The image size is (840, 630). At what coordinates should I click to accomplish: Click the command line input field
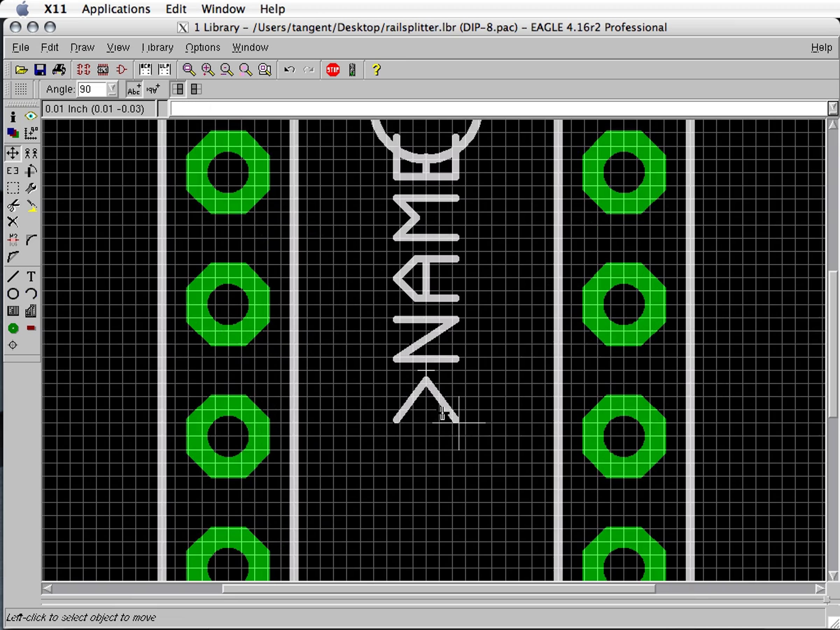(499, 109)
